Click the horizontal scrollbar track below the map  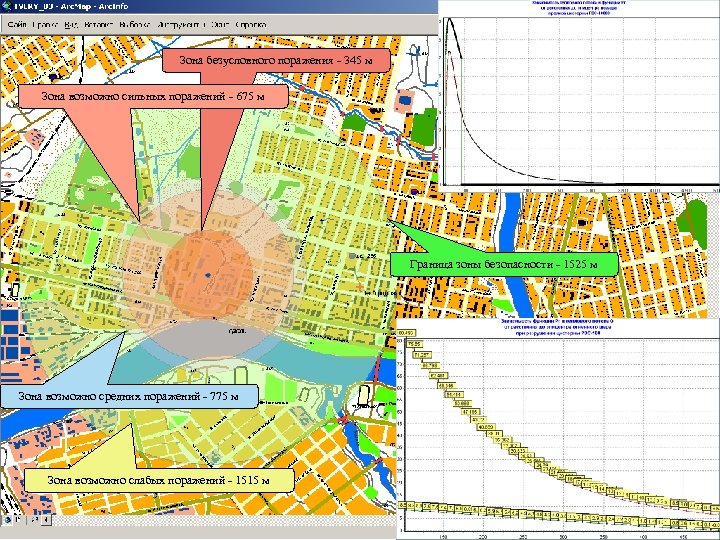pyautogui.click(x=224, y=520)
